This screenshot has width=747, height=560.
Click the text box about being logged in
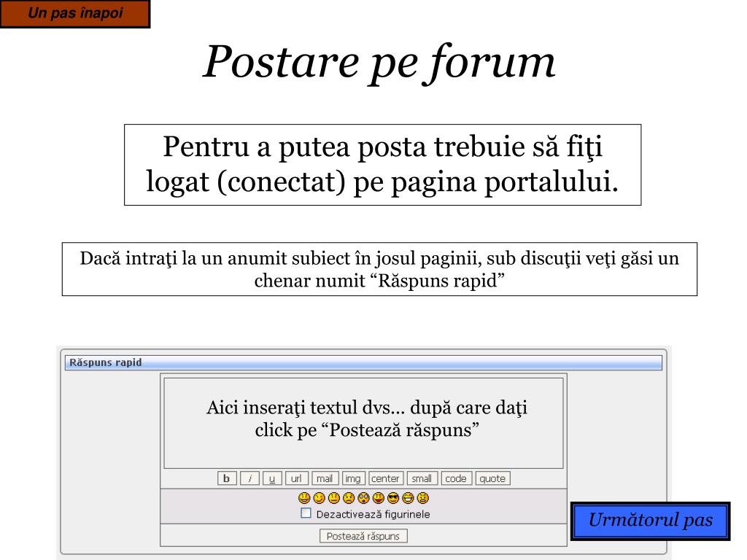[x=382, y=165]
